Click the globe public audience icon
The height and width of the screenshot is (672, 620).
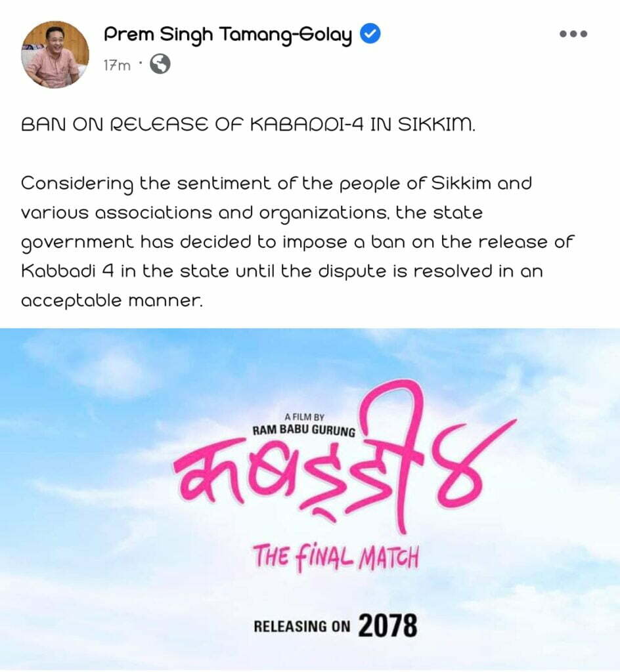pyautogui.click(x=160, y=64)
